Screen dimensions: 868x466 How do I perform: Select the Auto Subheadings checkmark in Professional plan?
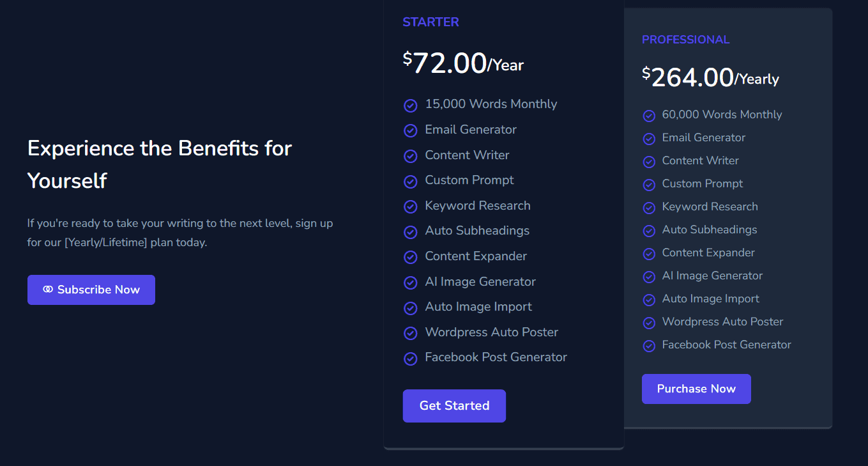click(x=649, y=231)
